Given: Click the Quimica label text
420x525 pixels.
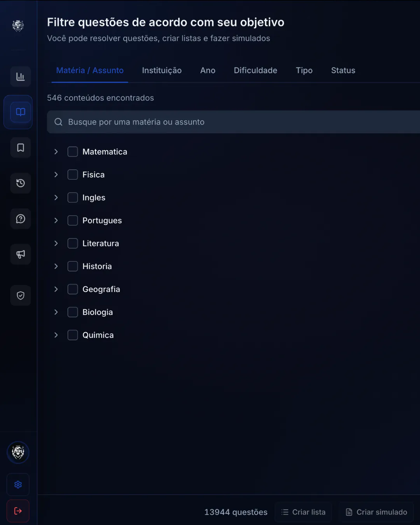Looking at the screenshot, I should pos(98,335).
